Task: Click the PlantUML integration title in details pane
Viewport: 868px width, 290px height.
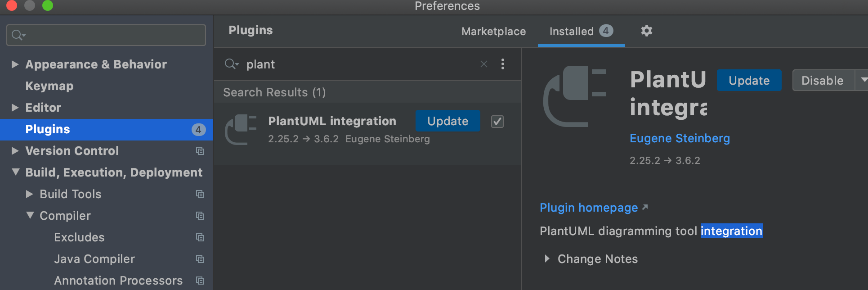Action: point(668,93)
